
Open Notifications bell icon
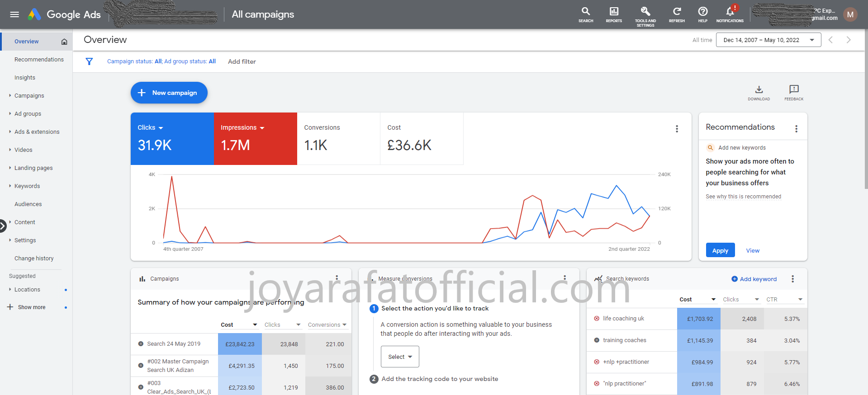[x=730, y=14]
